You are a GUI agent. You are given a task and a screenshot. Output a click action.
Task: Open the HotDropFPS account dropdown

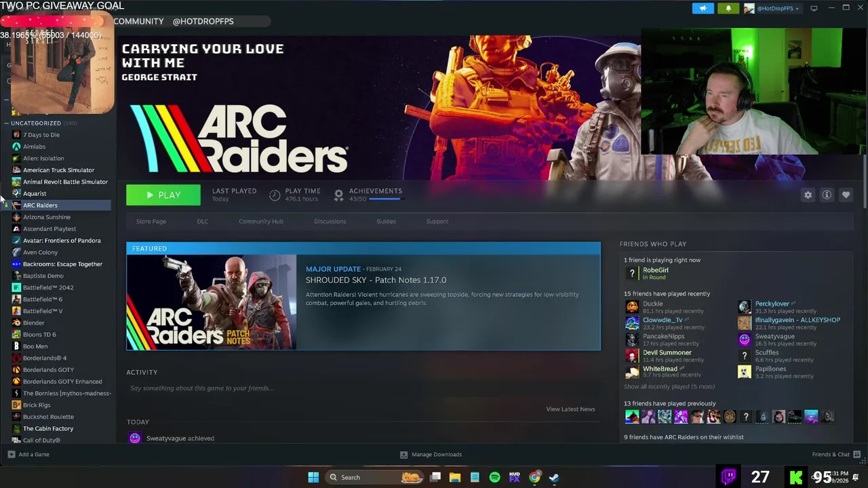(x=772, y=8)
